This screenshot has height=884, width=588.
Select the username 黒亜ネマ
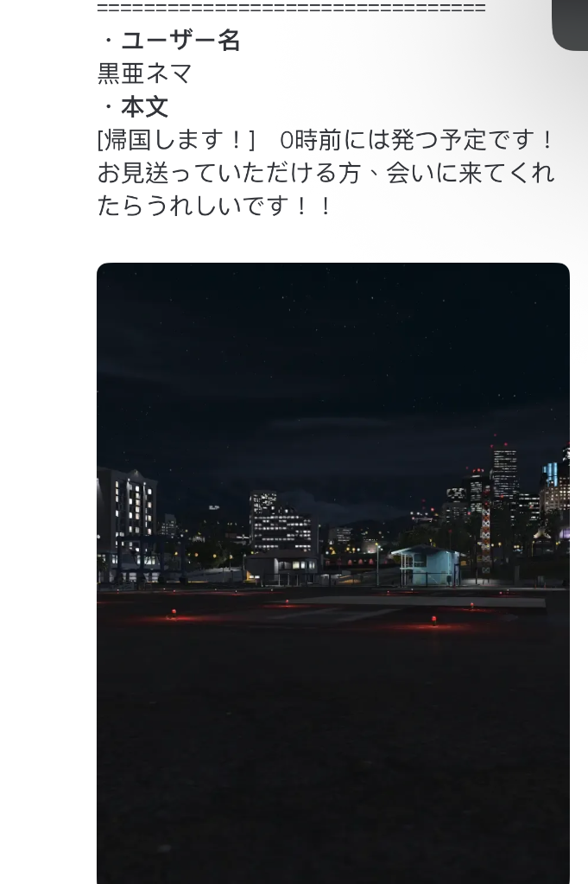click(145, 73)
